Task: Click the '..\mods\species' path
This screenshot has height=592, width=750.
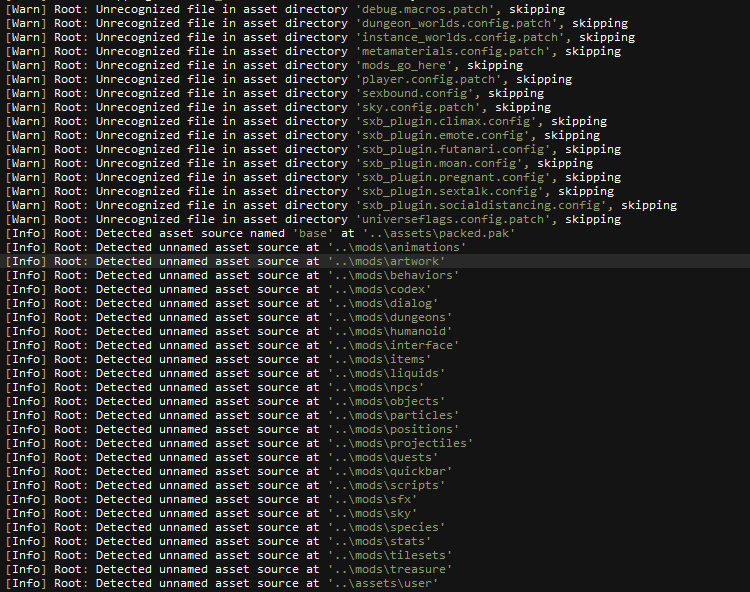Action: point(386,526)
